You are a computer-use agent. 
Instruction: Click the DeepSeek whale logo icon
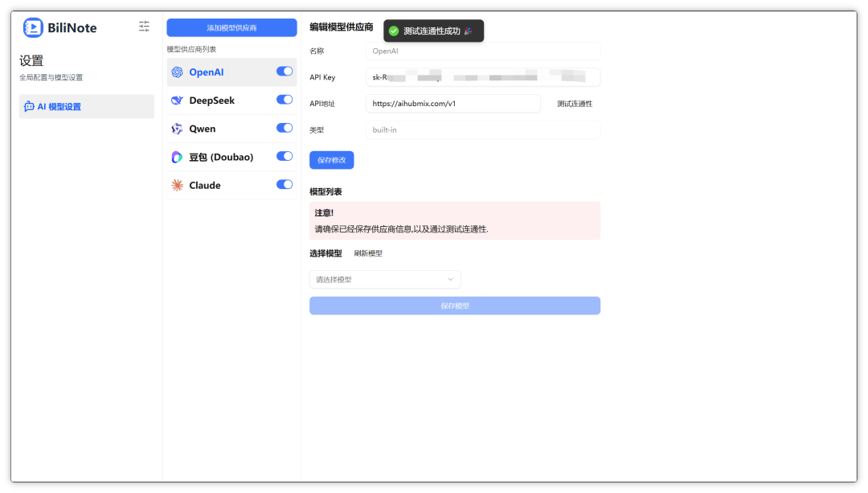pos(177,101)
